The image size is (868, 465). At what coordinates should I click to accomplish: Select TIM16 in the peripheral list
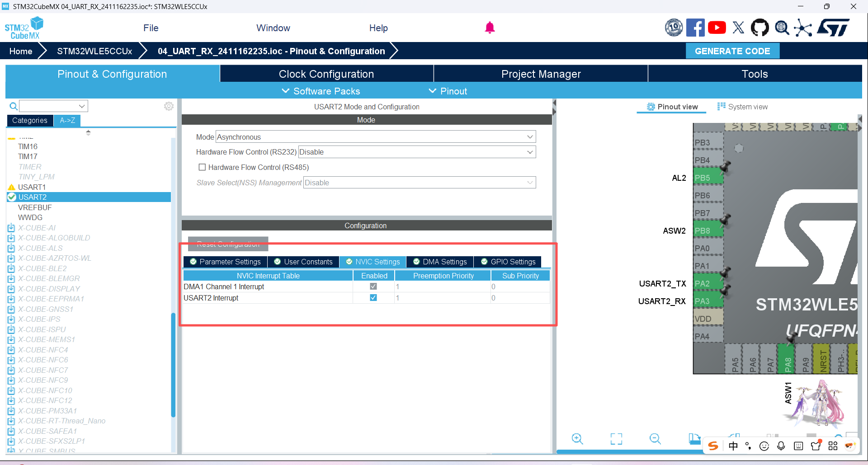28,146
